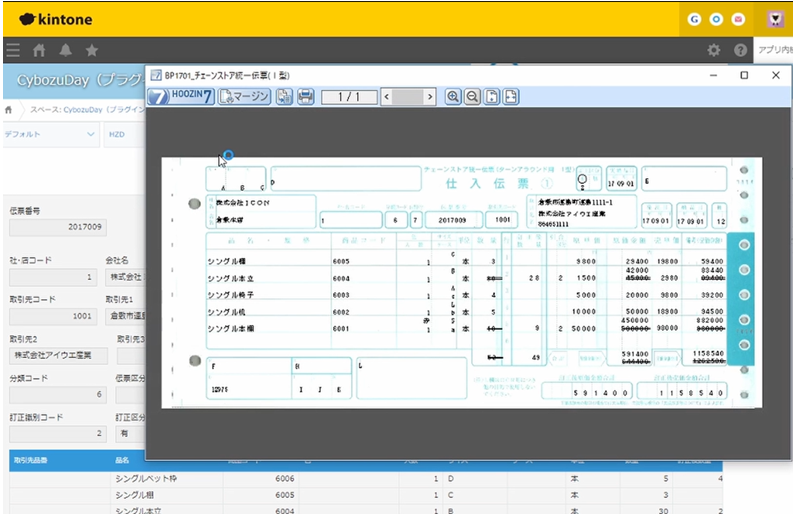Click the 伝票番号 field 2017009
Image resolution: width=795 pixels, height=518 pixels.
58,227
